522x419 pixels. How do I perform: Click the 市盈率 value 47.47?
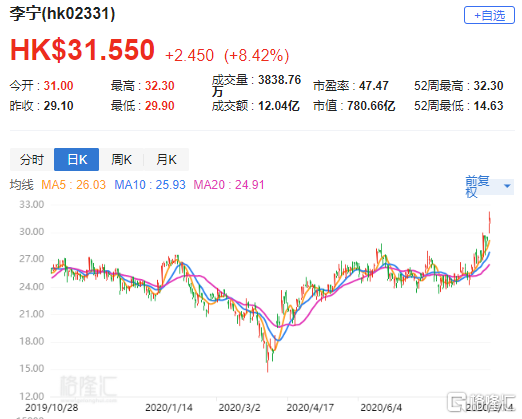(x=374, y=86)
